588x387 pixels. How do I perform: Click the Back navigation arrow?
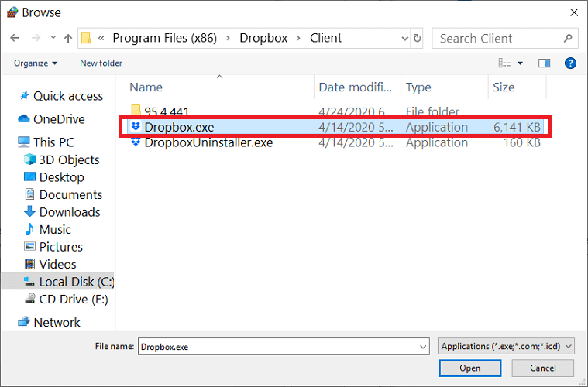[15, 38]
